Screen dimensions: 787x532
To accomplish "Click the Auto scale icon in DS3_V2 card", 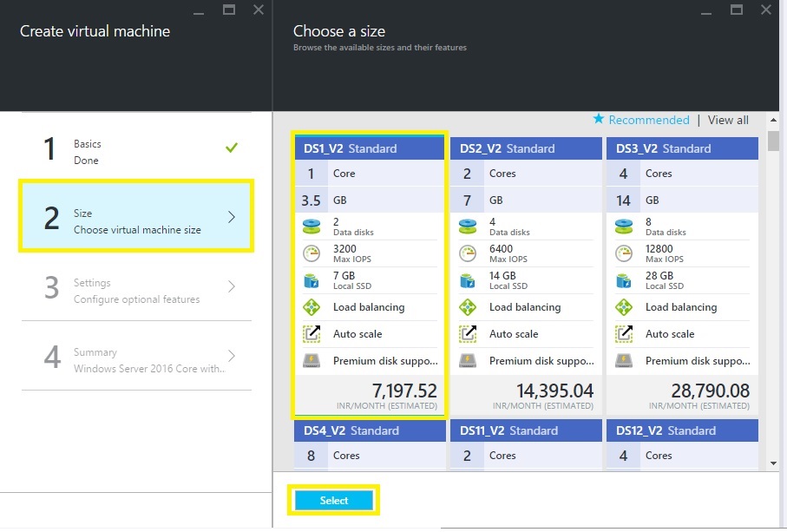I will tap(623, 334).
